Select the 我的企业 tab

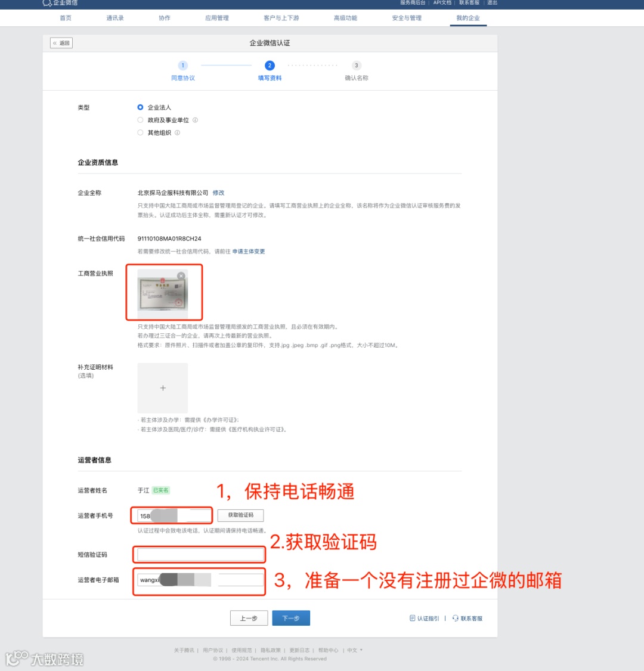(x=467, y=18)
